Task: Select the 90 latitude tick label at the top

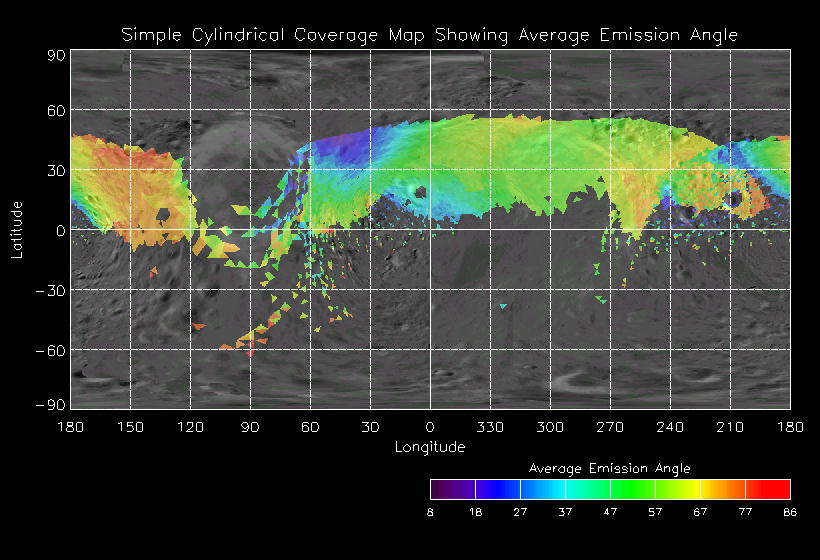Action: (56, 56)
